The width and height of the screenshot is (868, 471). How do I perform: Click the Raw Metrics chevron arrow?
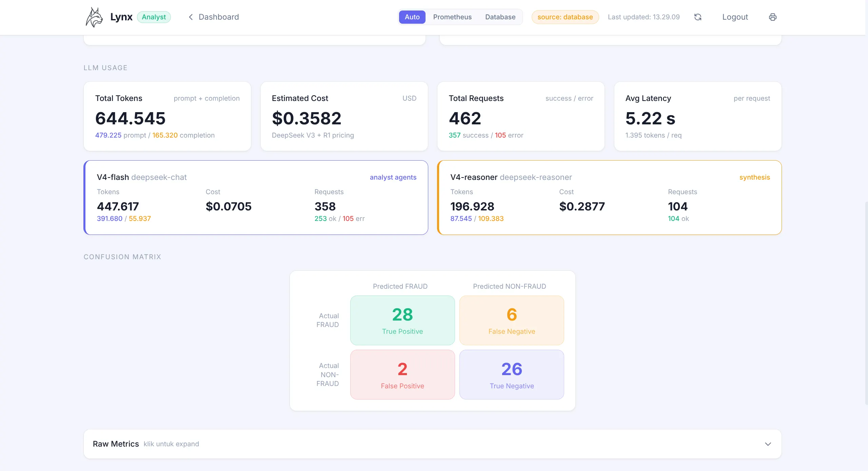coord(768,444)
